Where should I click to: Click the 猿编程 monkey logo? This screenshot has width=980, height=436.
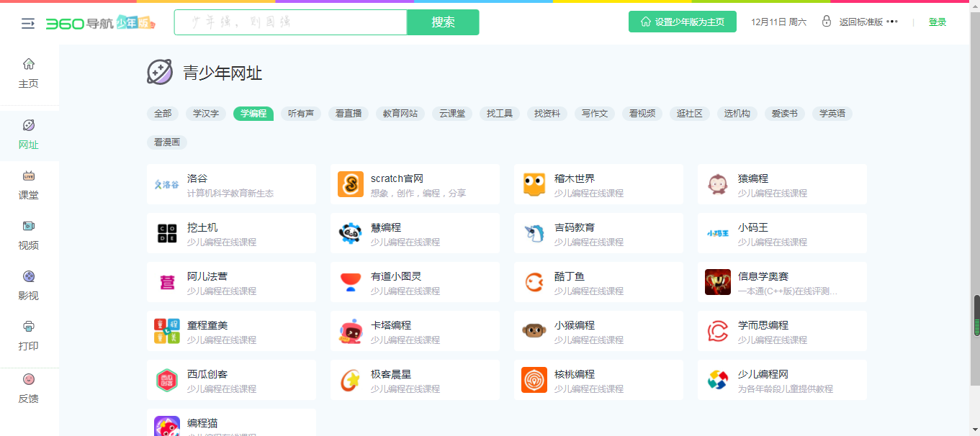click(x=718, y=184)
